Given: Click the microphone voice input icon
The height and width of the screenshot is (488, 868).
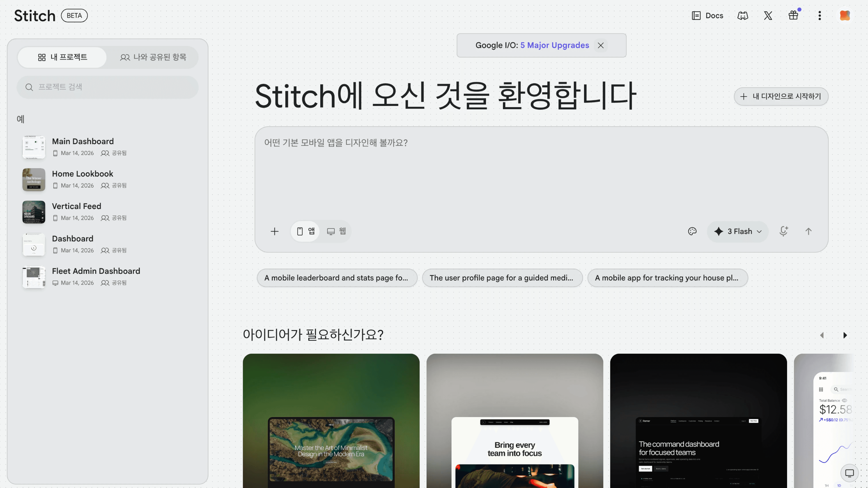Looking at the screenshot, I should 783,231.
